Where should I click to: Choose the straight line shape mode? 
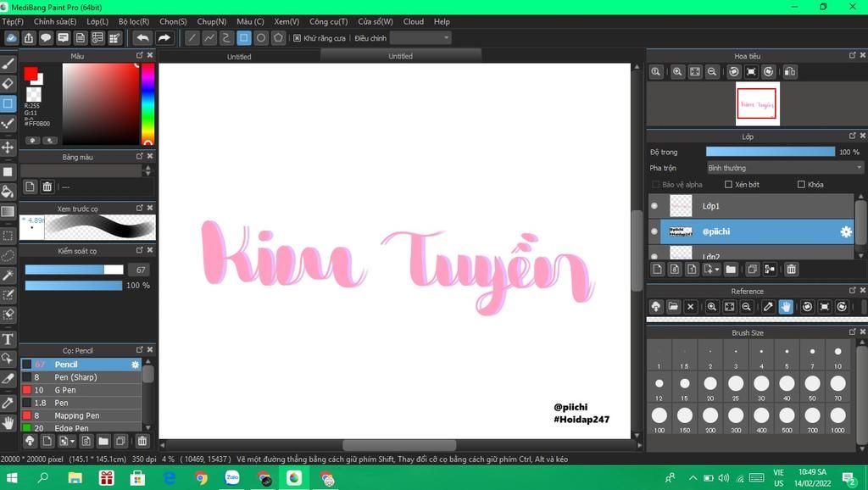click(192, 37)
